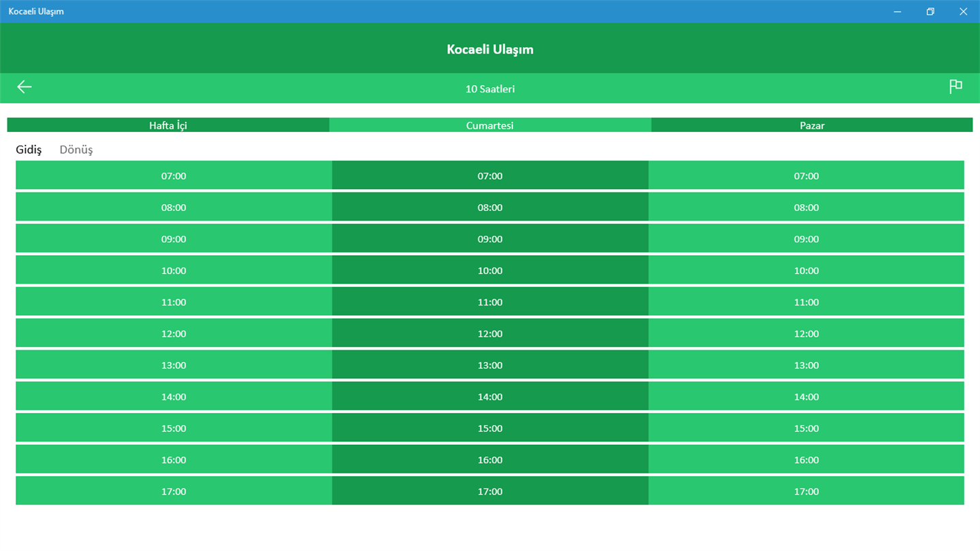Select the Gidiş direction tab
The image size is (980, 551).
[x=29, y=150]
